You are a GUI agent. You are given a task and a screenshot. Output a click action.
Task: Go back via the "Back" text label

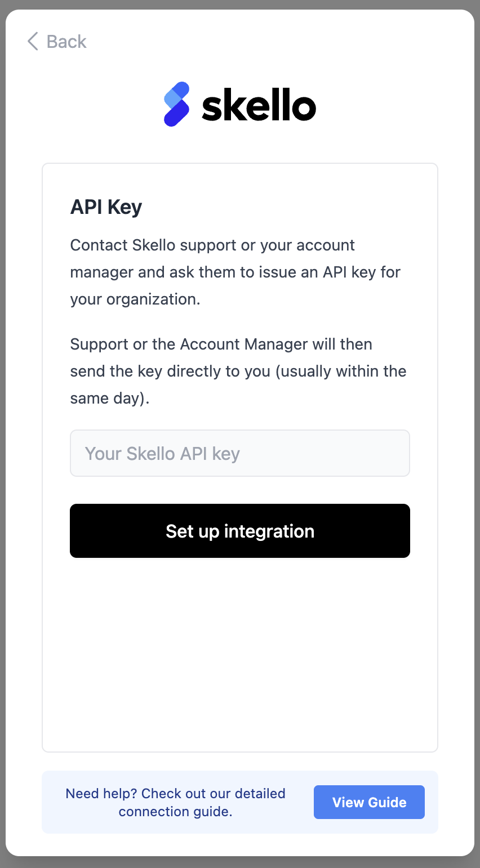(66, 42)
